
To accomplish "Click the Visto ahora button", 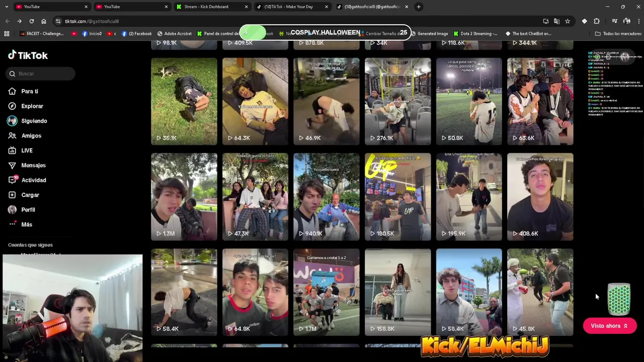I will pos(609,326).
